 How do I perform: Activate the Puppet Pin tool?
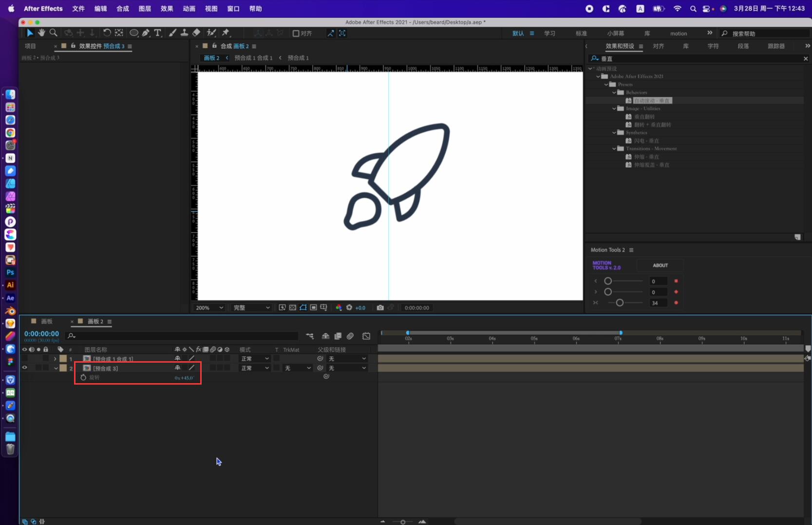226,33
